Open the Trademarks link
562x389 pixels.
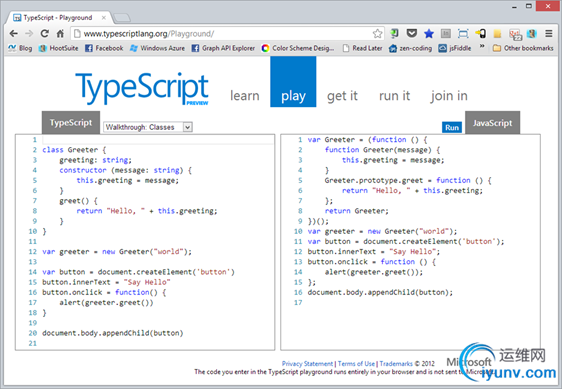click(396, 364)
